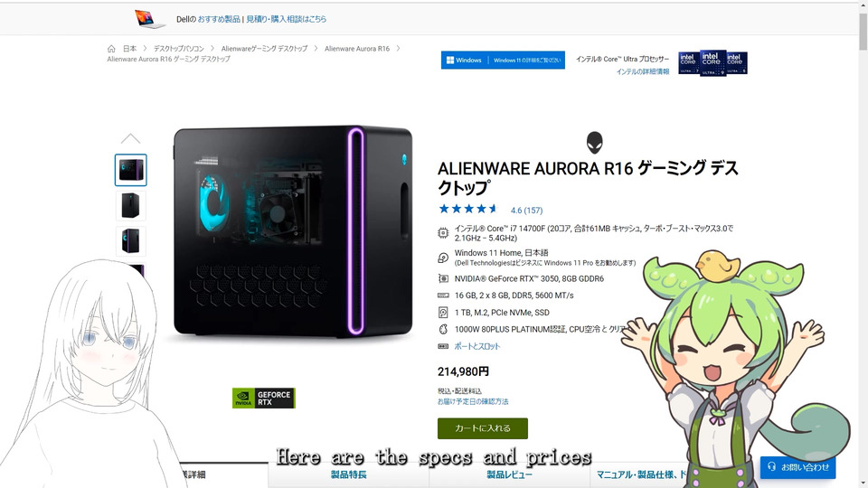Click the GeForce RTX badge
Screen dimensions: 868x488
(263, 398)
